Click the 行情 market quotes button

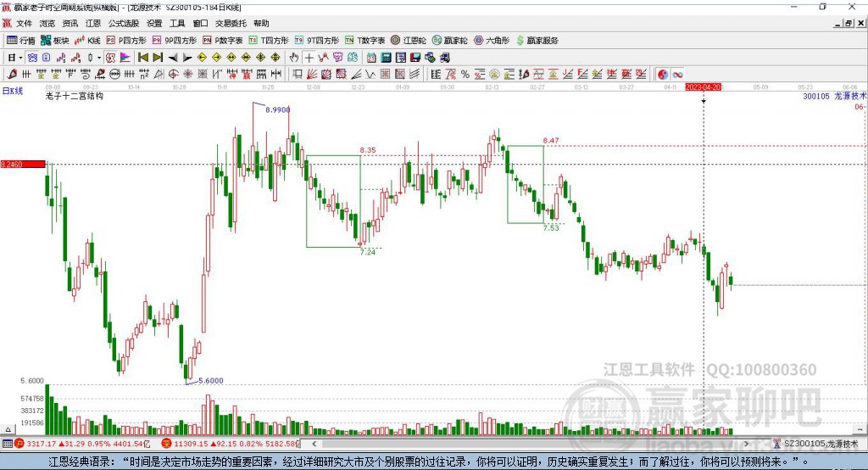tap(21, 41)
